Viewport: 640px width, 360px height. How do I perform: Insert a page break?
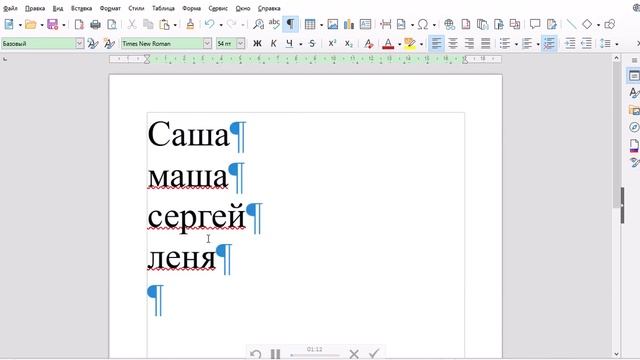point(385,24)
